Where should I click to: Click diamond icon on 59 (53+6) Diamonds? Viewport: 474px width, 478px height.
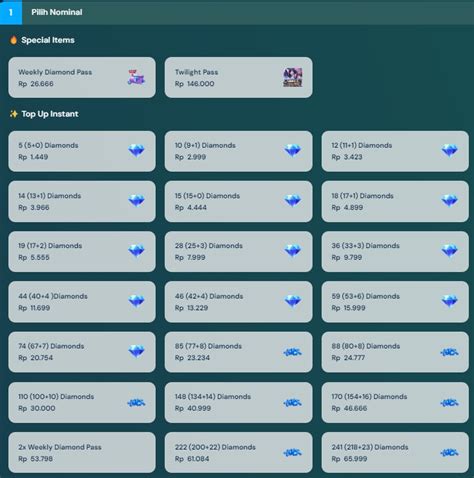coord(449,301)
